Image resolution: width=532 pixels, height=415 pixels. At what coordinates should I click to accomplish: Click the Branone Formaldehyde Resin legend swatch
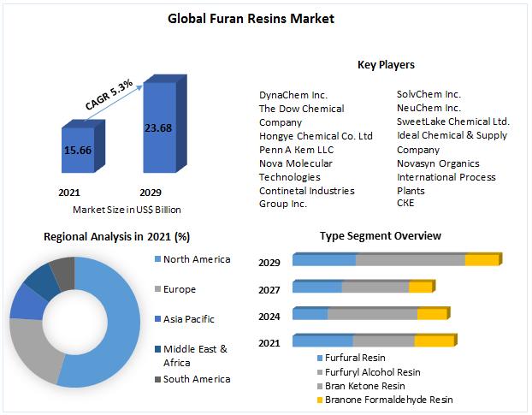click(320, 400)
